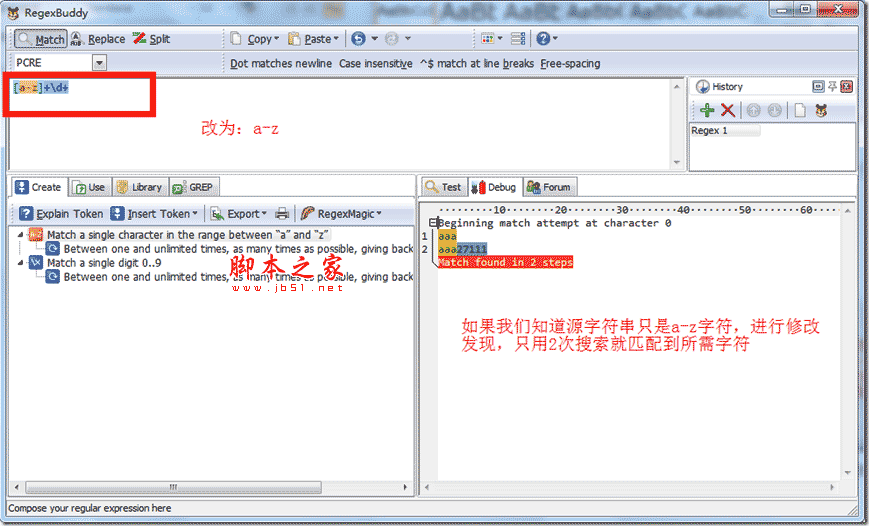Click the blue digit shorthand icon in tree
This screenshot has width=869, height=526.
point(36,263)
